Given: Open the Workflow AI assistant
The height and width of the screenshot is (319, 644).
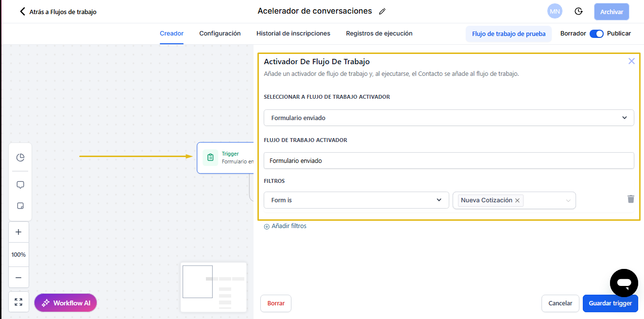Looking at the screenshot, I should tap(66, 303).
